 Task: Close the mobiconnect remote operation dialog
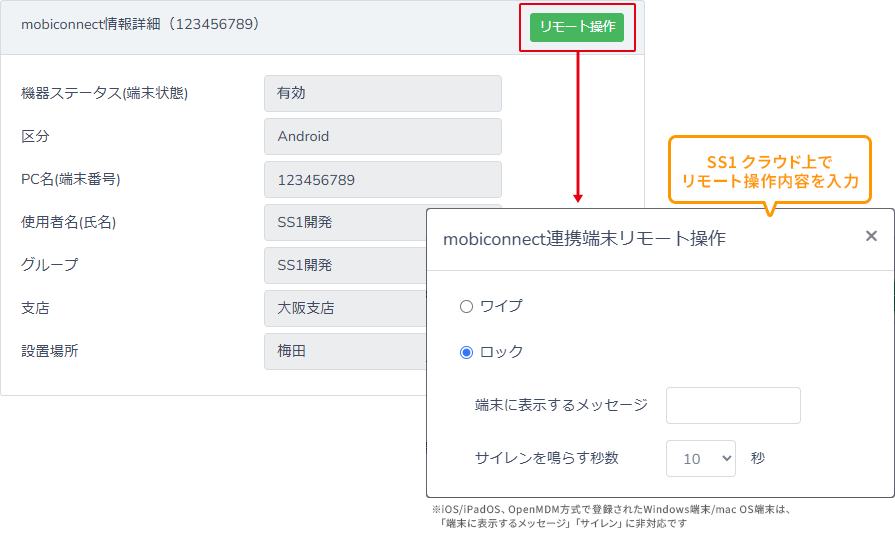tap(870, 236)
